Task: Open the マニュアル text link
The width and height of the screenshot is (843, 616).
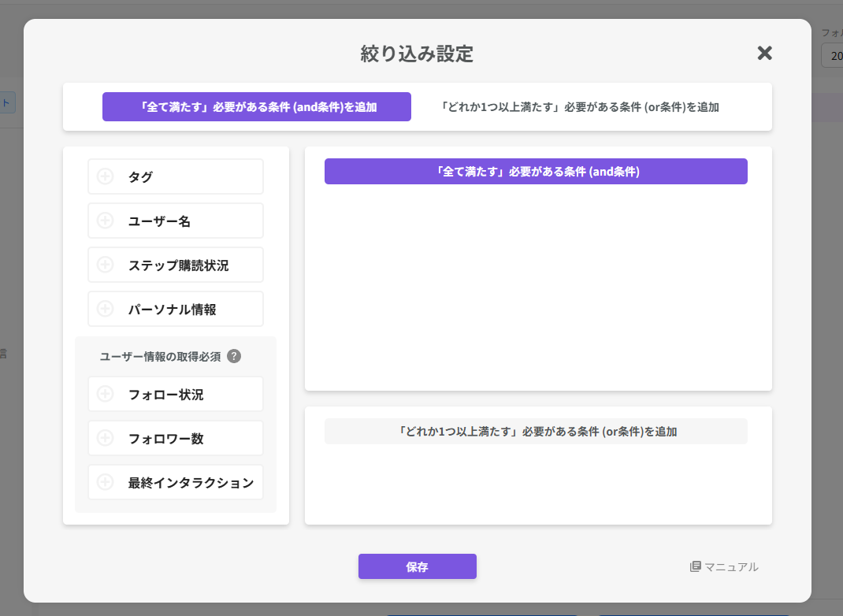Action: click(731, 566)
